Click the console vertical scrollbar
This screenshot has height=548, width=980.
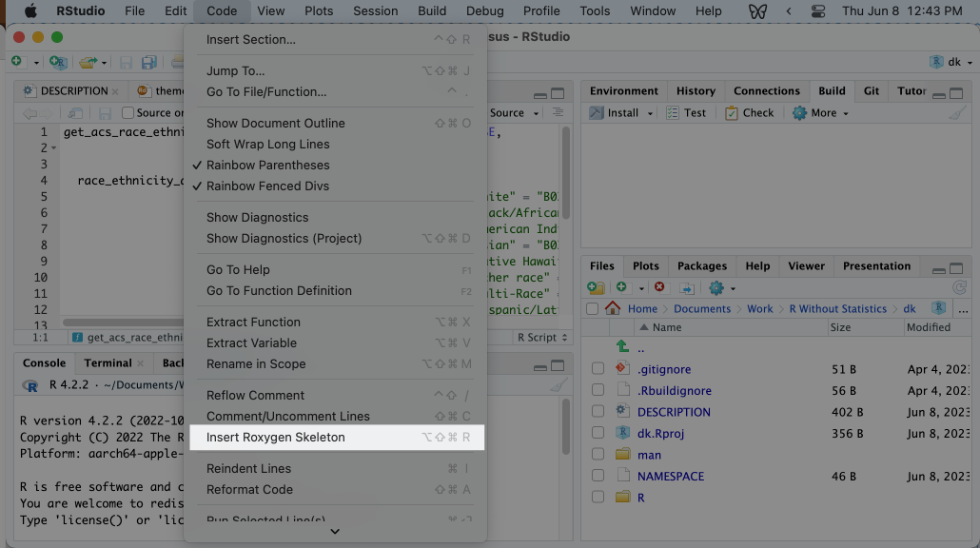point(565,426)
